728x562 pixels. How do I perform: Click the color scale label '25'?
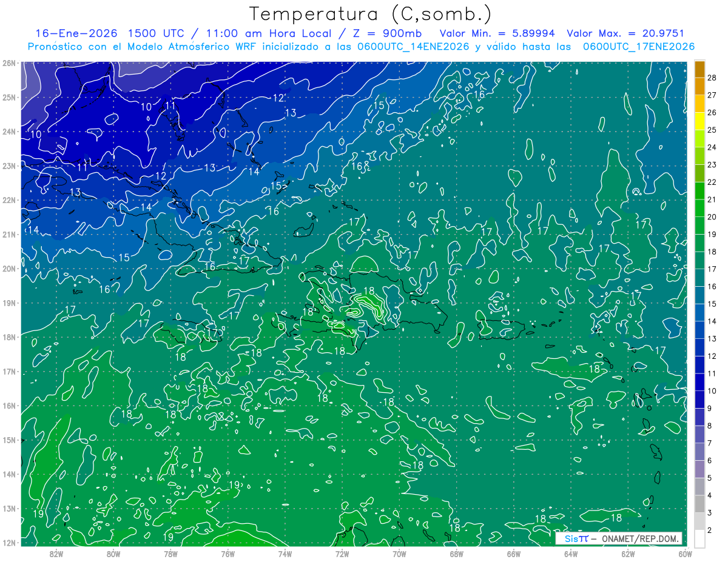[x=712, y=130]
